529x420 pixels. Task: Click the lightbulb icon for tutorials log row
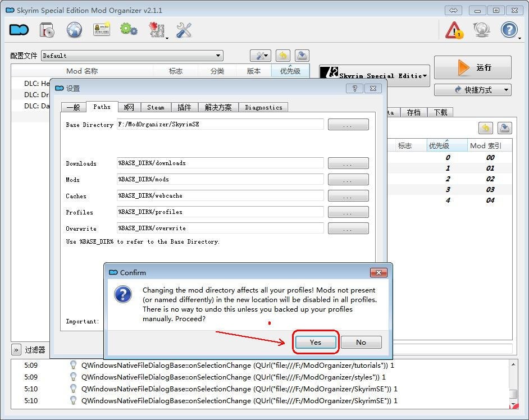73,365
